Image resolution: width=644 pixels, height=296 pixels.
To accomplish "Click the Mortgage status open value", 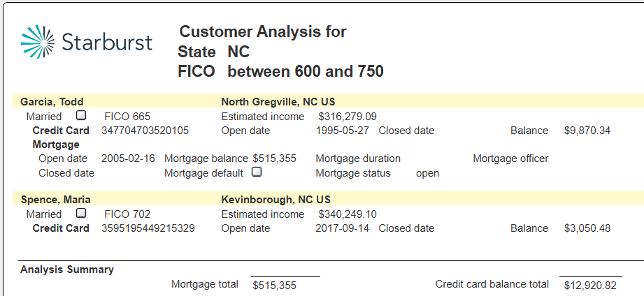I will pos(427,173).
